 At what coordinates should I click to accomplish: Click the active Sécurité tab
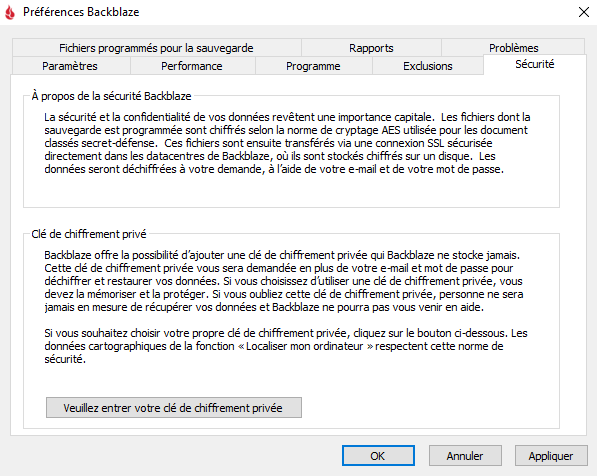tap(535, 64)
